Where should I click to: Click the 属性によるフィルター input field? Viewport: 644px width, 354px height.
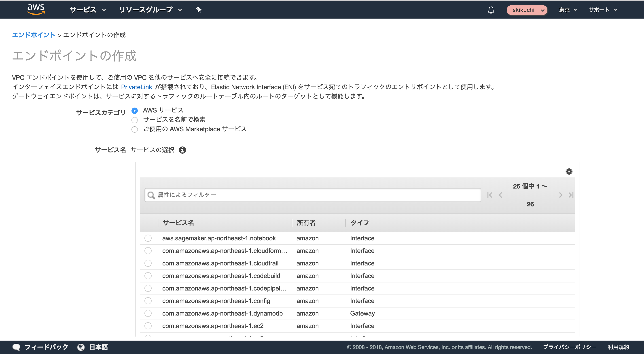point(313,195)
